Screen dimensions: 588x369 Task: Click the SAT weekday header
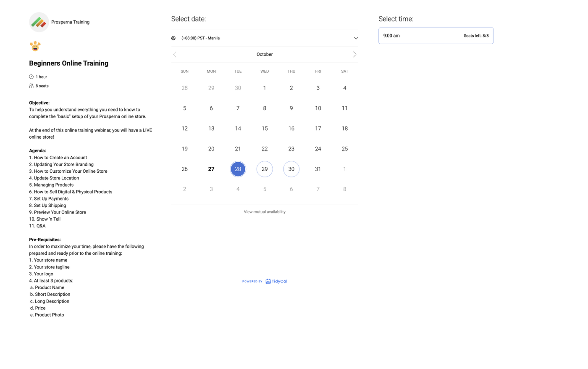click(344, 71)
